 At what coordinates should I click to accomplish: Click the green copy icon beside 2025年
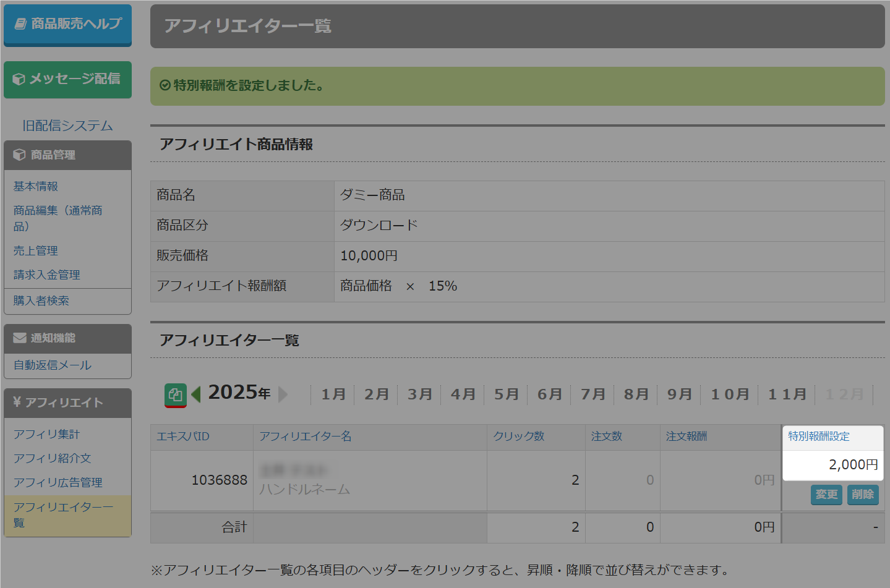(175, 395)
